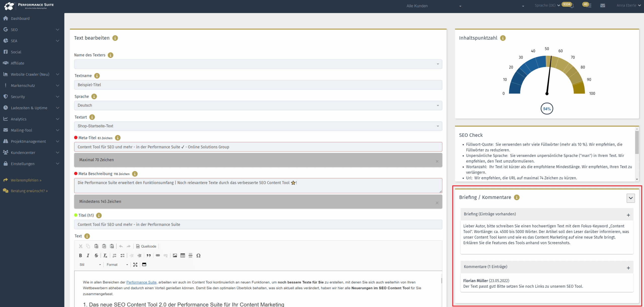The height and width of the screenshot is (307, 644).
Task: Open the Sprache (DE) language menu
Action: (547, 5)
